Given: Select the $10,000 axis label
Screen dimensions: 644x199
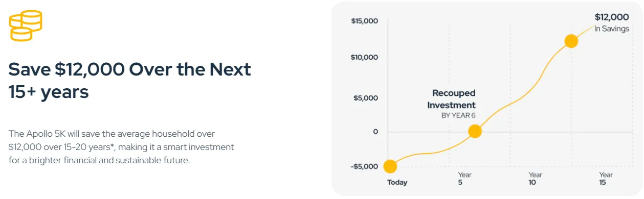Looking at the screenshot, I should click(365, 57).
